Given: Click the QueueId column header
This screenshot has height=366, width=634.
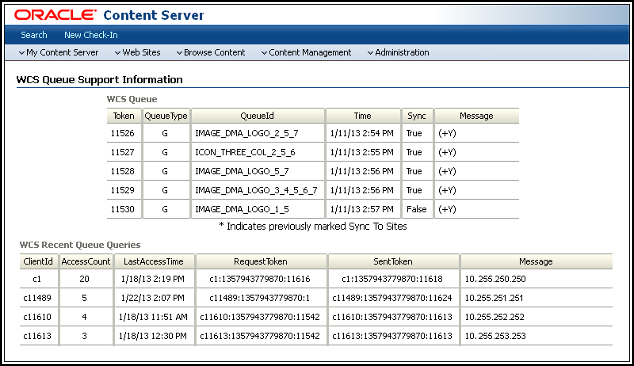Looking at the screenshot, I should pos(258,116).
